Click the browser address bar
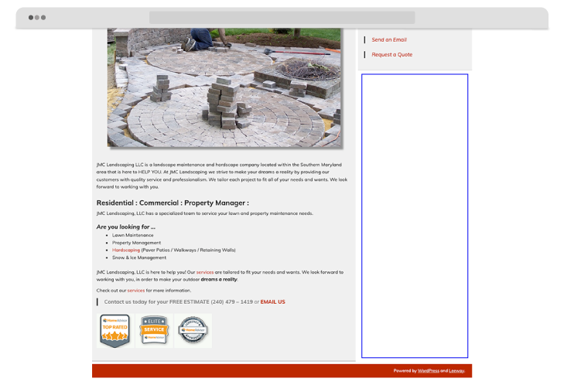The width and height of the screenshot is (564, 392). point(282,17)
